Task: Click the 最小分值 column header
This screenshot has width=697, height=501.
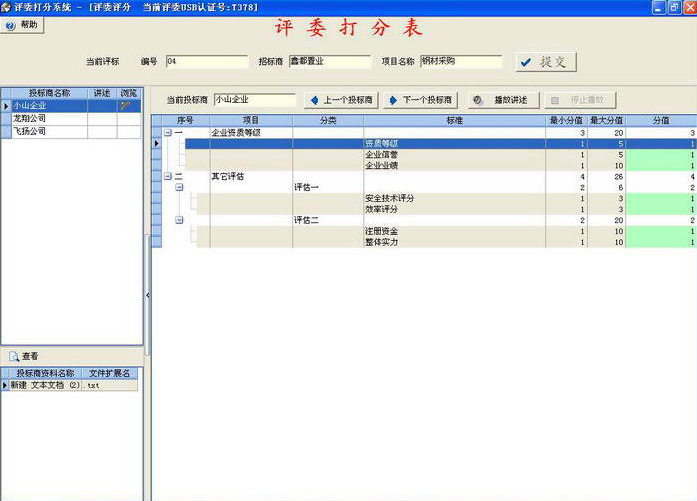Action: [x=566, y=120]
